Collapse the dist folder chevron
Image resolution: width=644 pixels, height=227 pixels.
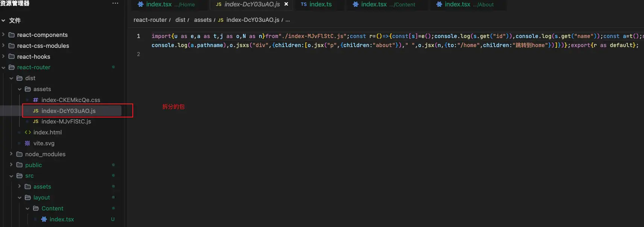11,78
